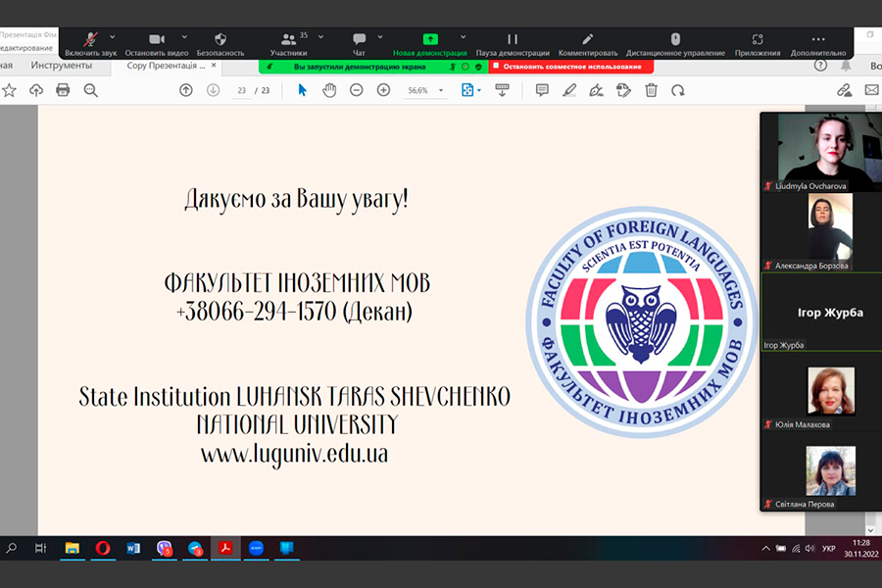
Task: Expand the audio options arrow beside microphone
Action: (x=112, y=37)
